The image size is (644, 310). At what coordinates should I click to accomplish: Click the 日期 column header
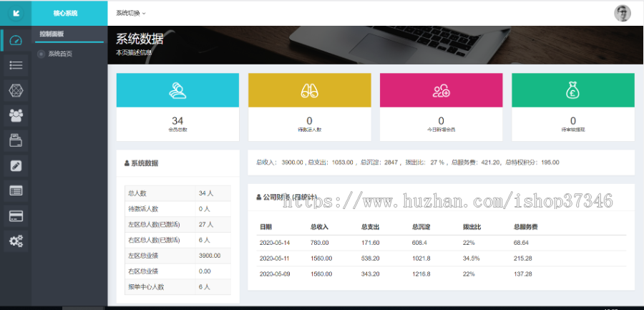[x=265, y=227]
